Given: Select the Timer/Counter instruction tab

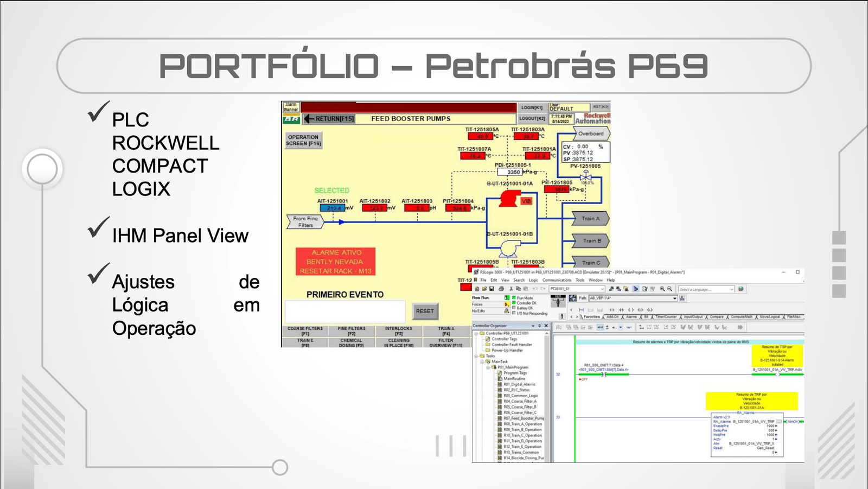Looking at the screenshot, I should point(666,317).
